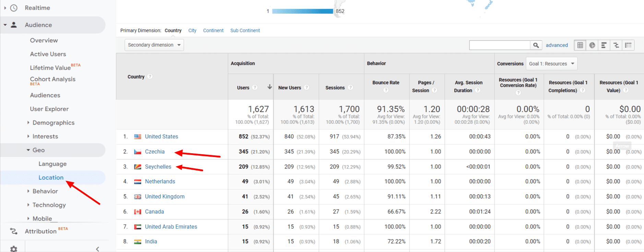Open Admin settings gear icon

(14, 249)
